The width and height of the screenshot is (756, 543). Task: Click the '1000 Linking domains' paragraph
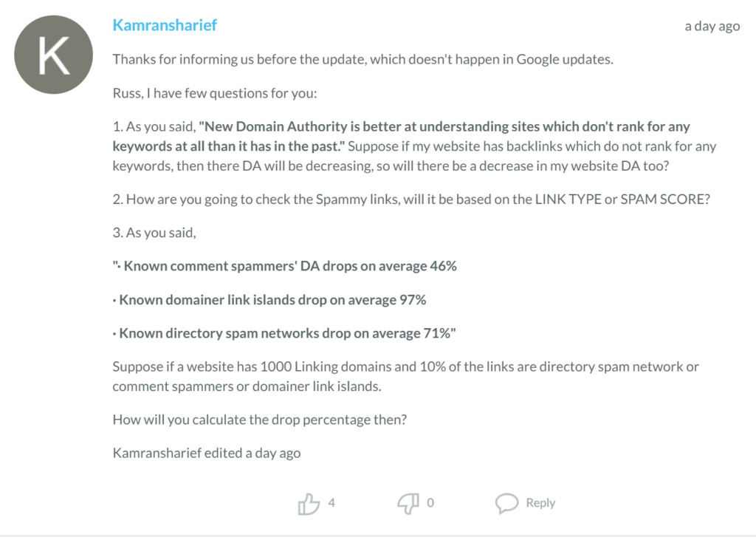[405, 377]
